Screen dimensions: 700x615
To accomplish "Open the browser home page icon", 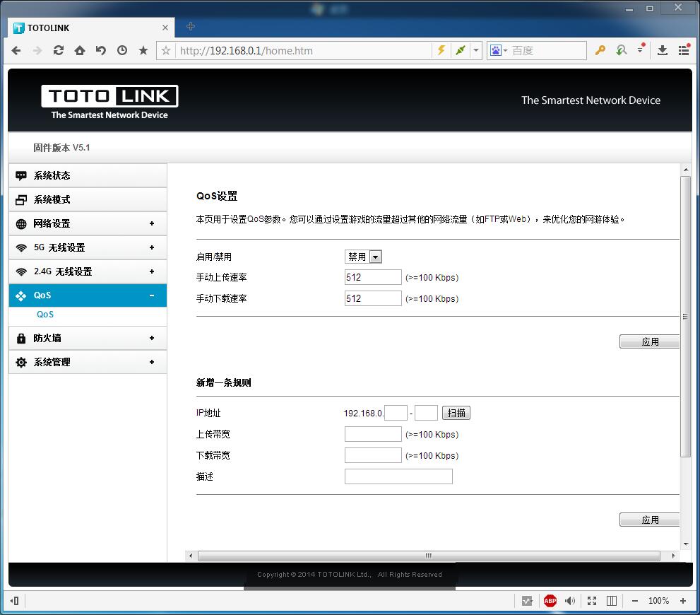I will click(79, 50).
